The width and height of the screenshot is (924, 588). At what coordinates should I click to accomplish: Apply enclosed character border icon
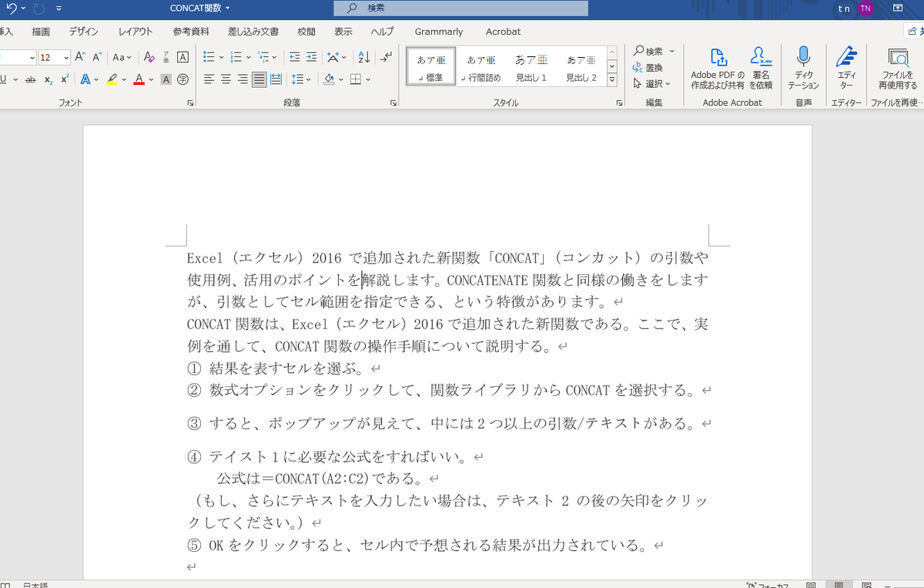click(x=182, y=57)
